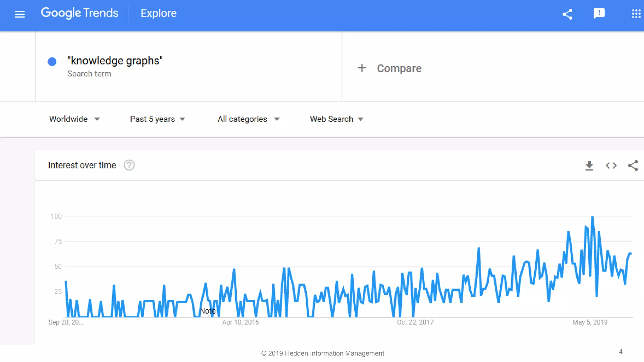Screen dimensions: 644x362
Task: Download the interest over time CSV
Action: pyautogui.click(x=589, y=166)
